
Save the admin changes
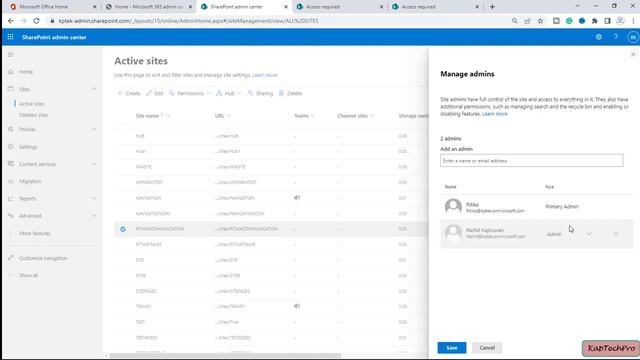(x=451, y=348)
